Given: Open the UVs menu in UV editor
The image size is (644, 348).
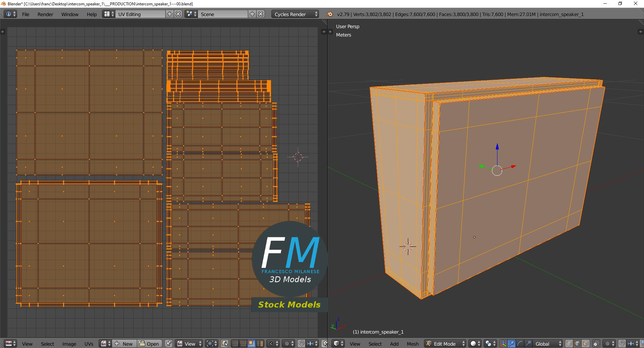Looking at the screenshot, I should (89, 344).
